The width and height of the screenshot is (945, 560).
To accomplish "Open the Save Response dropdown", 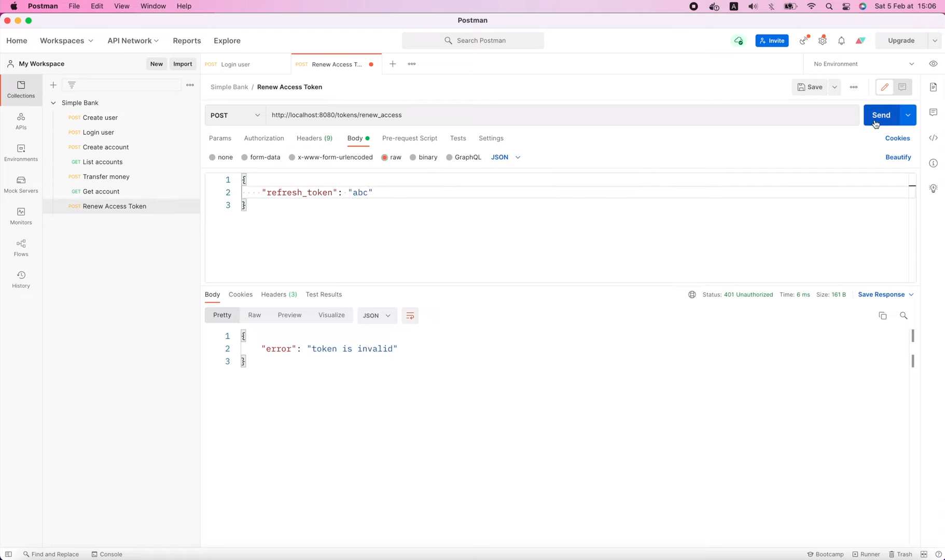I will point(886,295).
